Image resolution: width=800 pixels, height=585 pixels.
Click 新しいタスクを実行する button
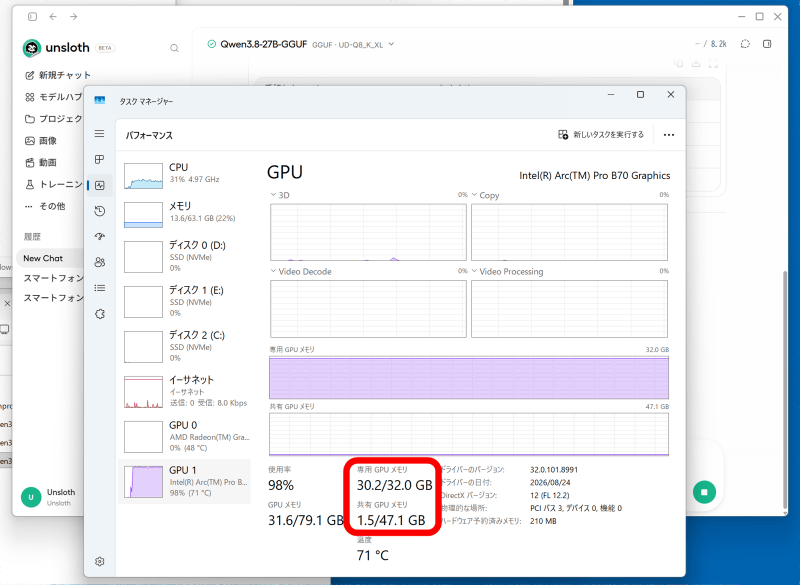pyautogui.click(x=601, y=135)
